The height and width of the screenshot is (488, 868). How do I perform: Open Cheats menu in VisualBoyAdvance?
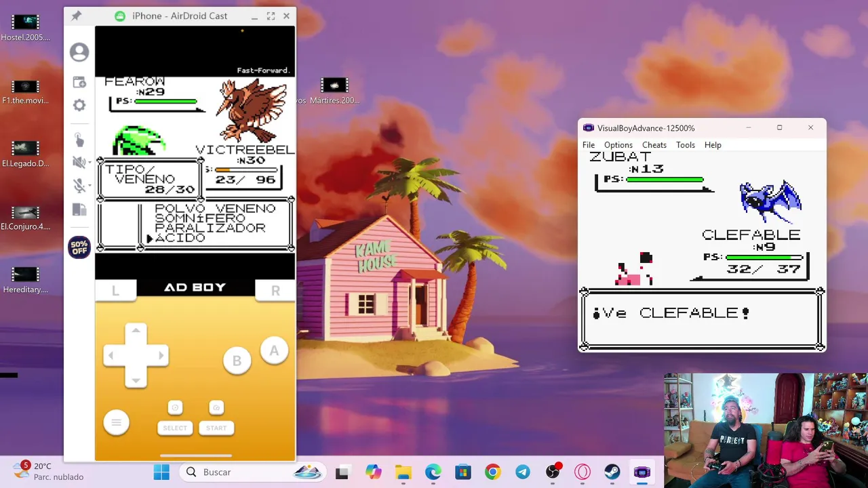point(654,145)
